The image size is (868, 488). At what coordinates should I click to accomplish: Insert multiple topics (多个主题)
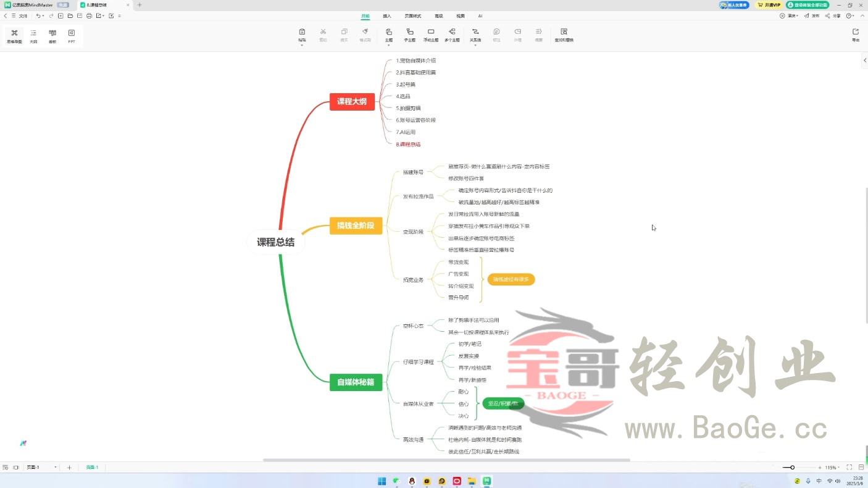click(452, 35)
